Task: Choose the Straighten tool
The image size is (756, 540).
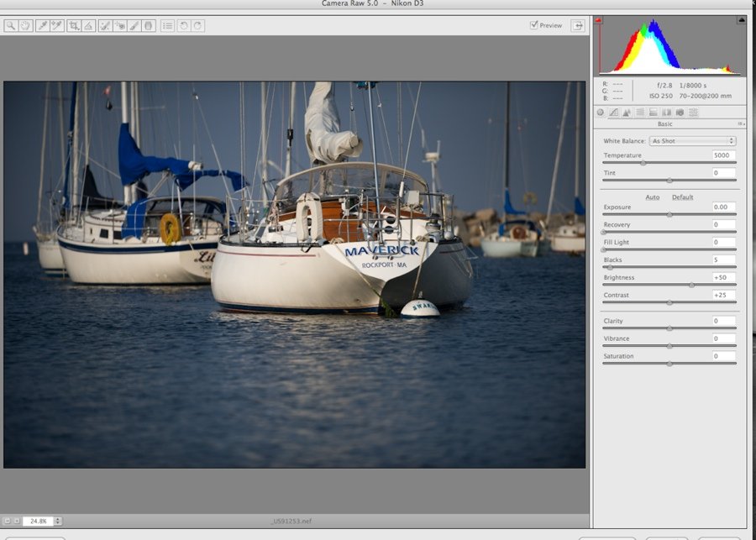Action: tap(88, 26)
